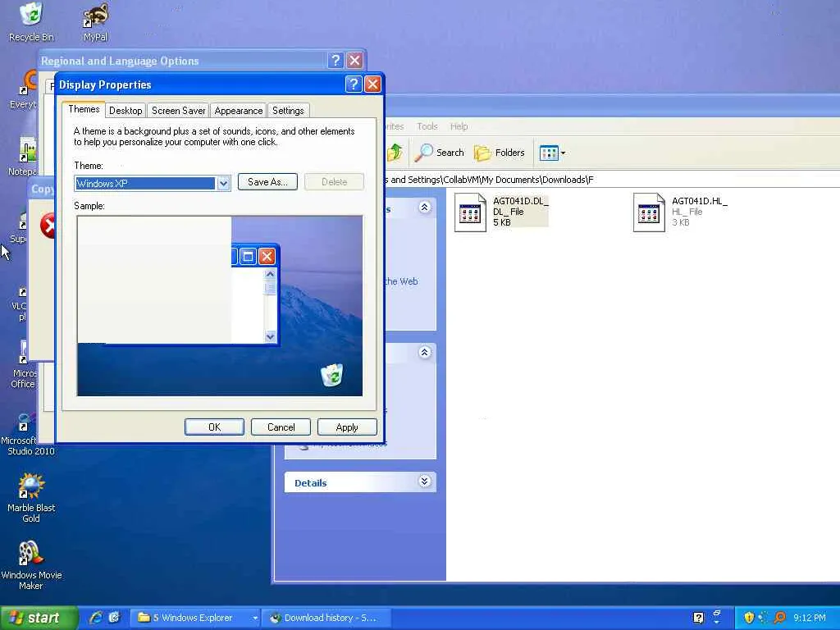Image resolution: width=840 pixels, height=630 pixels.
Task: Click the sample window scroll down arrow
Action: click(x=270, y=336)
